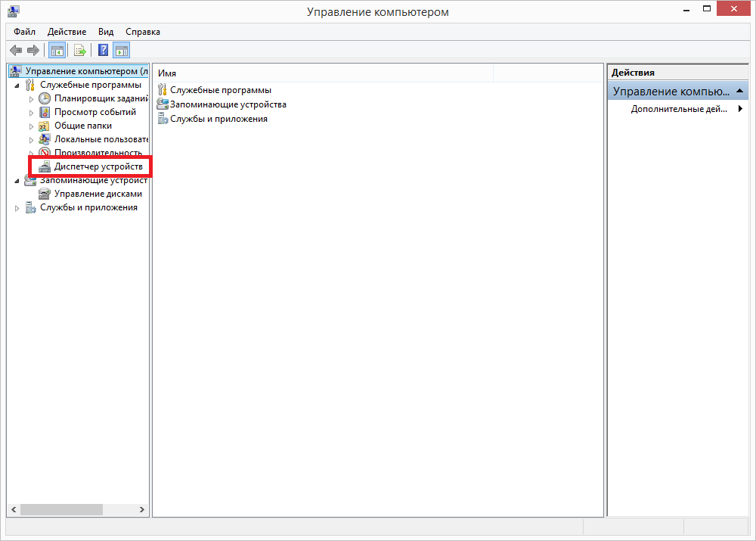Click the Общие папки shared folder icon
The image size is (756, 541).
[x=44, y=126]
